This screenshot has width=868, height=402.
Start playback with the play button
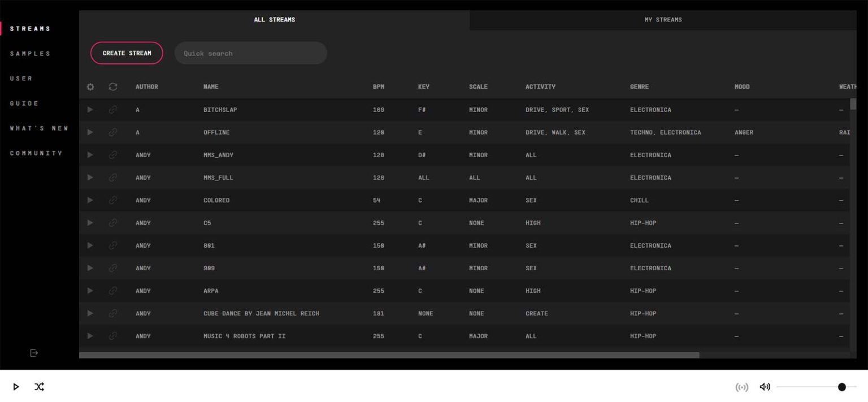click(x=16, y=387)
